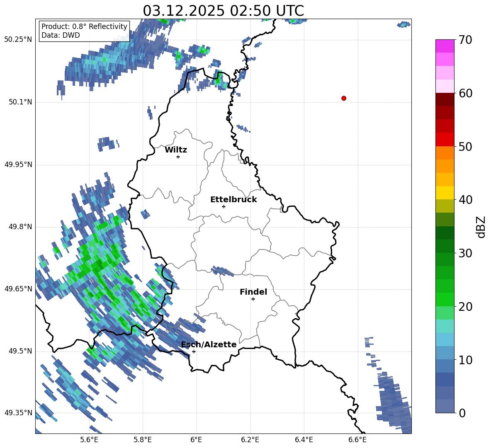491x448 pixels.
Task: Click the Esch/Alzette location cross marker
Action: point(194,351)
